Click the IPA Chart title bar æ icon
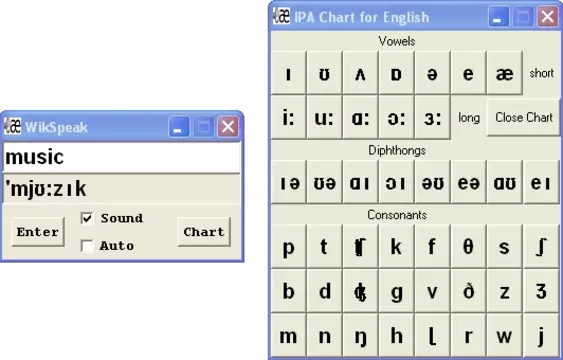Viewport: 563px width, 360px height. [281, 16]
